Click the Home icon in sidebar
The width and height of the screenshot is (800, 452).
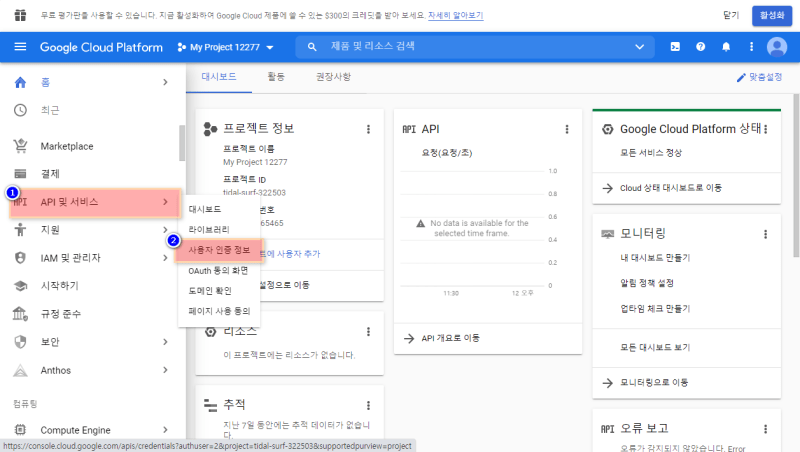click(x=20, y=82)
